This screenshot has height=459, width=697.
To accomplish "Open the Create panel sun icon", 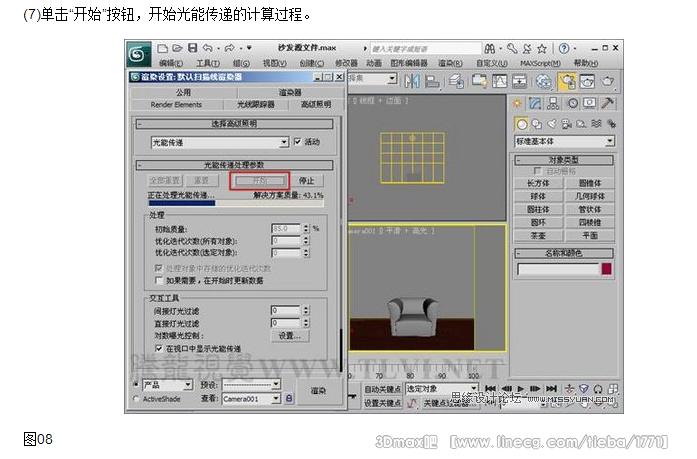I will click(517, 104).
